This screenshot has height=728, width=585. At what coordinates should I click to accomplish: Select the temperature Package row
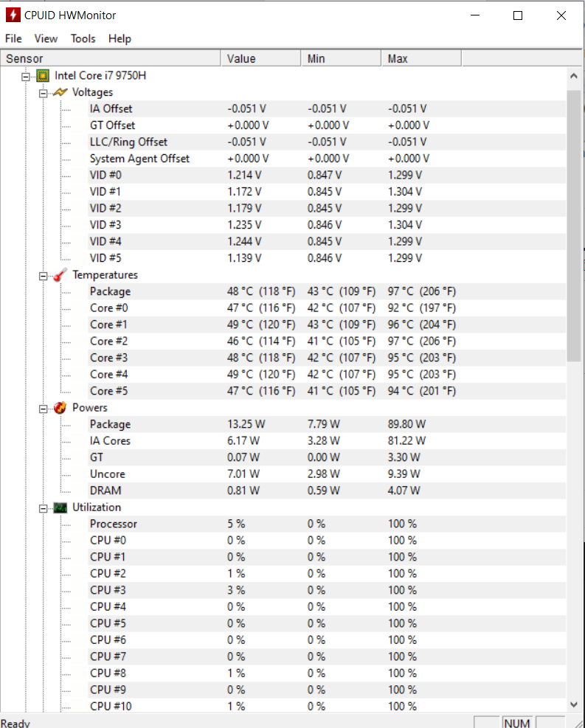[327, 291]
